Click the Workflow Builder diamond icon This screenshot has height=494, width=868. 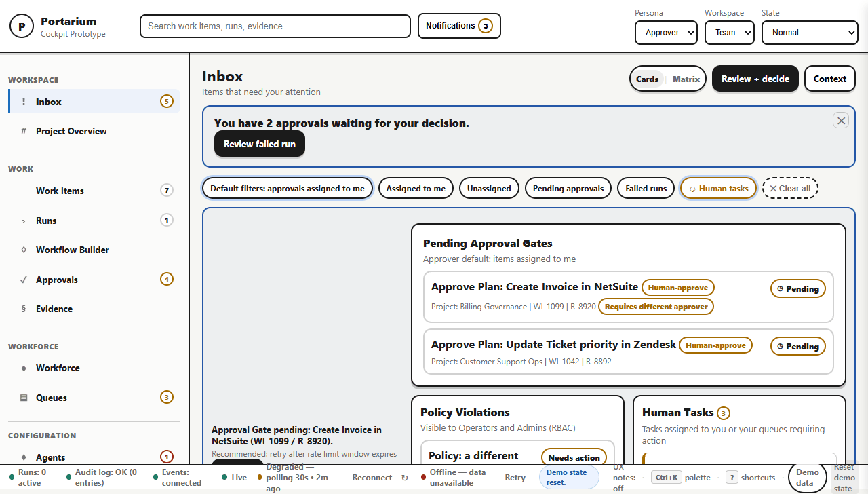[24, 250]
